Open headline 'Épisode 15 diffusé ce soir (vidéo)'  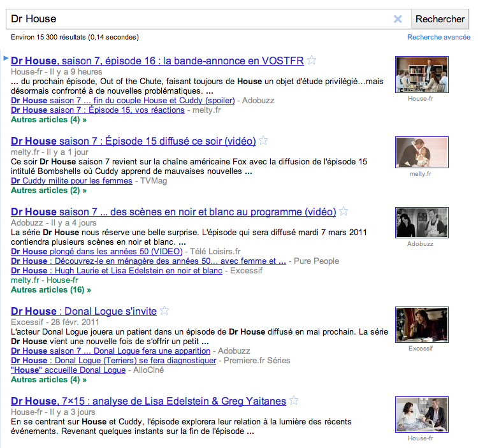133,141
